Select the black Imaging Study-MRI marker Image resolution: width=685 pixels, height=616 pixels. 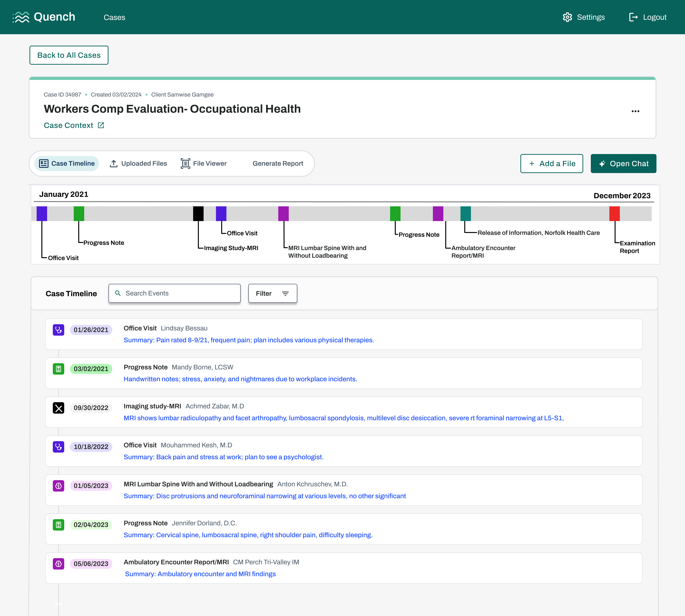tap(198, 214)
